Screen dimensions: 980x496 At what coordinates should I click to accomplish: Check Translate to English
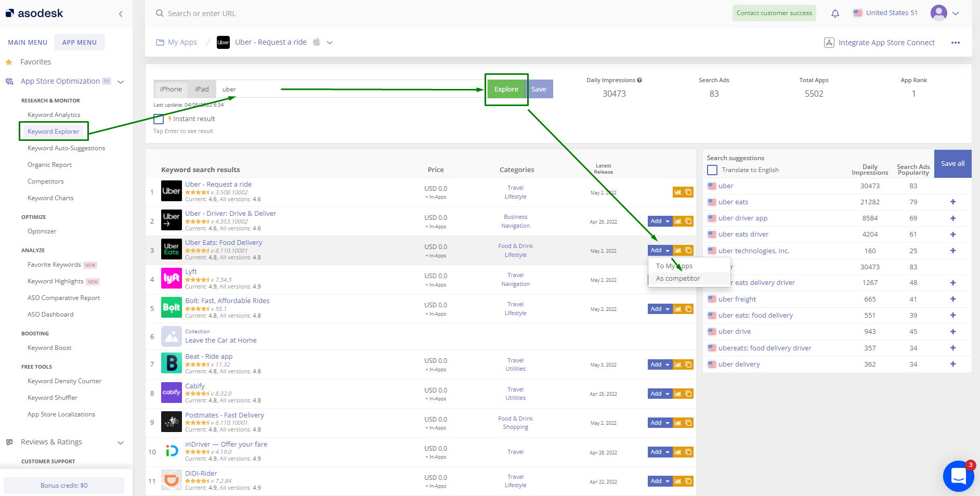[712, 170]
